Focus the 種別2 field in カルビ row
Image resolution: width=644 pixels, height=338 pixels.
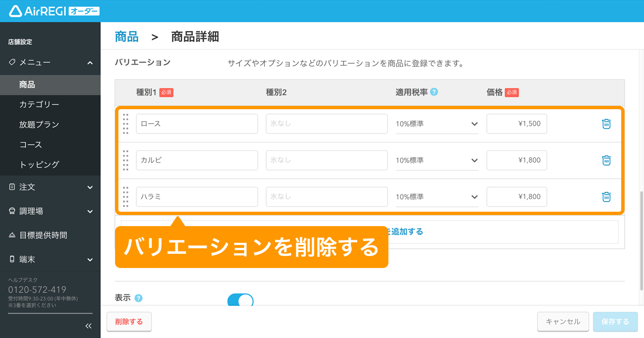coord(327,160)
